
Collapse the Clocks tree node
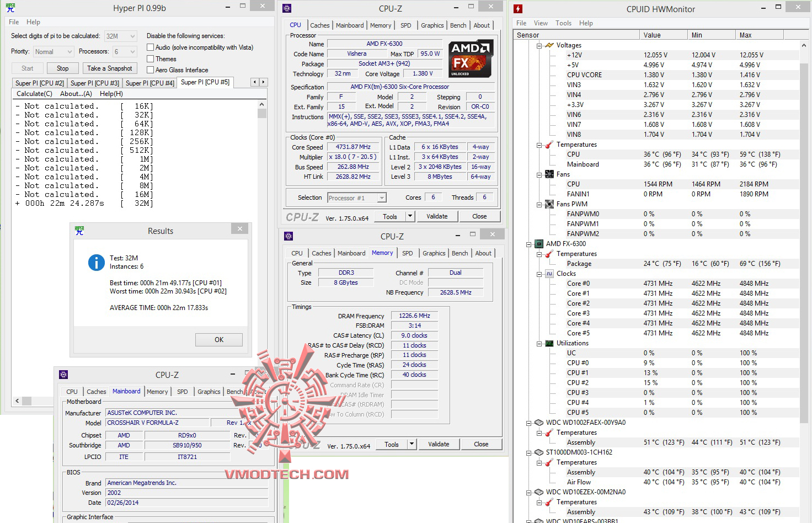[x=539, y=274]
